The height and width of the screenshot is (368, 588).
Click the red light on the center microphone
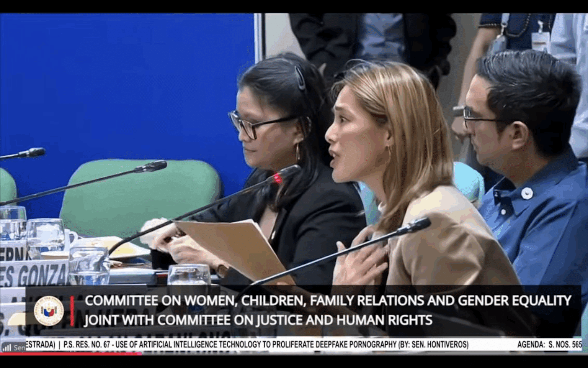point(277,177)
